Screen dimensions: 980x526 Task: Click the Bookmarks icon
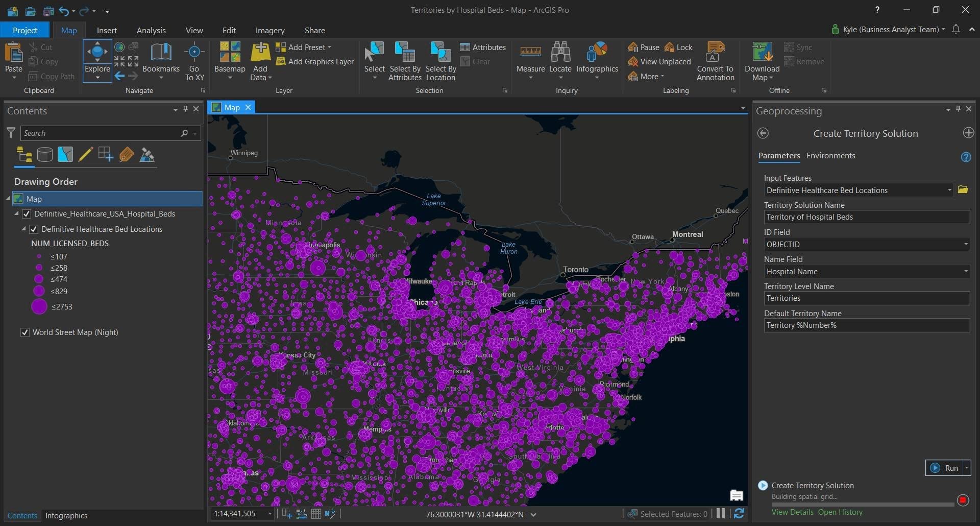tap(161, 53)
